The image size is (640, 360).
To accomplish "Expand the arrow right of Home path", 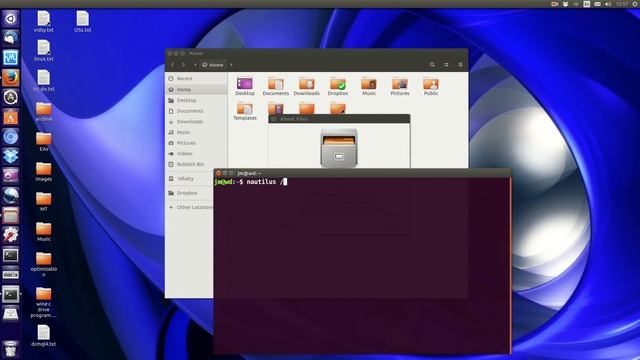I will pyautogui.click(x=231, y=65).
